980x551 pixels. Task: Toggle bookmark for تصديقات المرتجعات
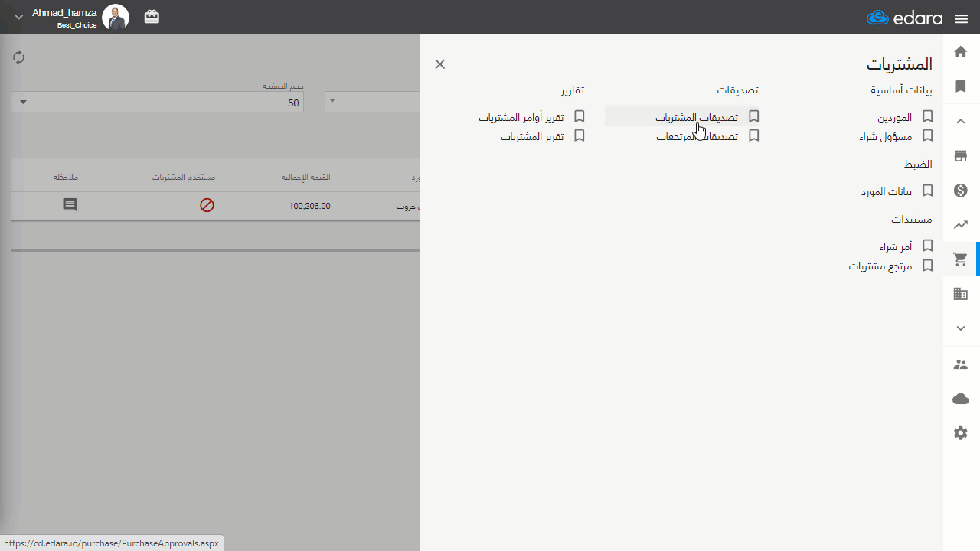[x=754, y=135]
